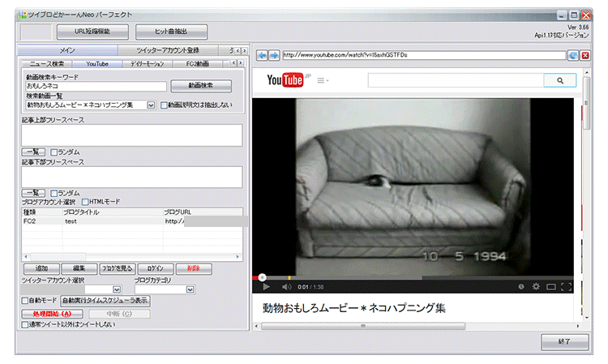608x364 pixels.
Task: Click the YouTube search magnifier button
Action: [559, 80]
